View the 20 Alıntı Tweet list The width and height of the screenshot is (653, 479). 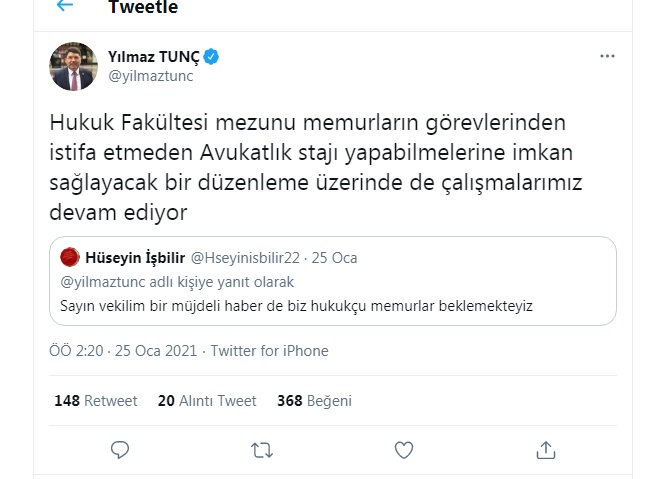pyautogui.click(x=207, y=401)
